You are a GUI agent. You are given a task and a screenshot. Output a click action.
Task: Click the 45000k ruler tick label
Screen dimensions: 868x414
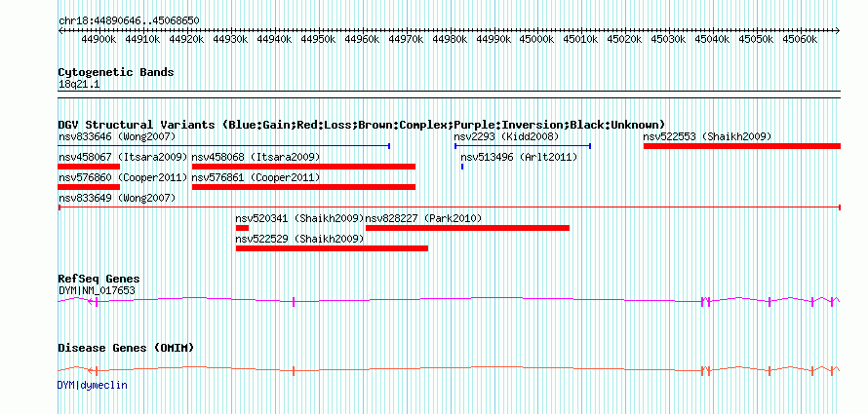click(x=537, y=39)
